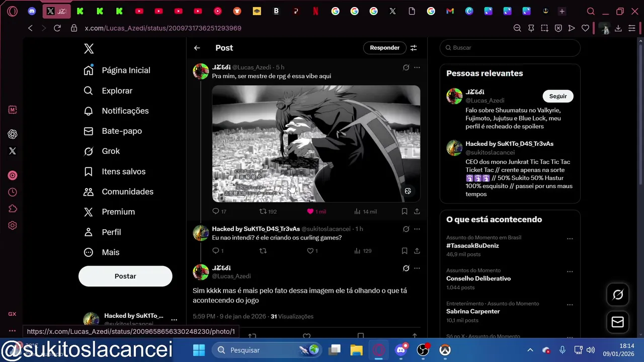The height and width of the screenshot is (362, 644).
Task: Open more options for the Conselho Deliberativo trend
Action: tap(570, 271)
